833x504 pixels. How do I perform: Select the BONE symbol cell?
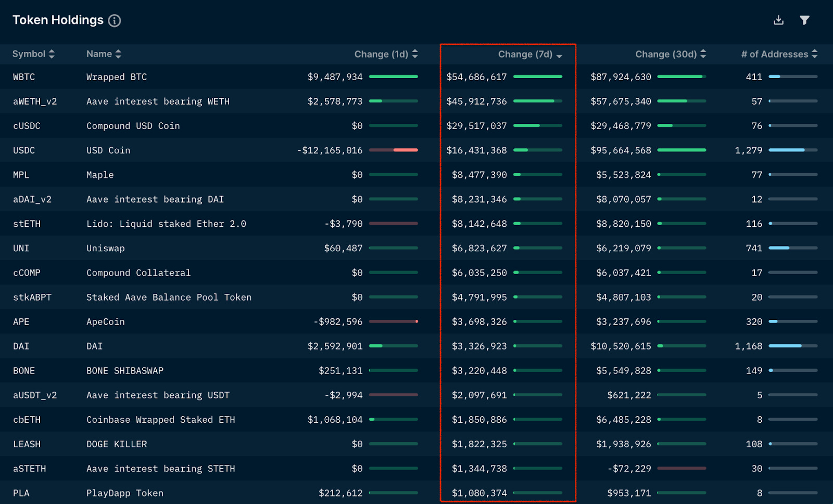(24, 370)
